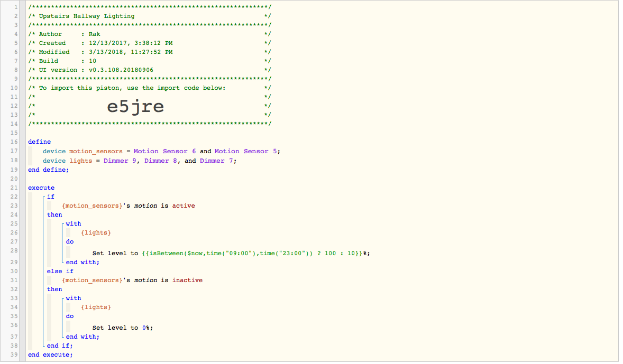Click 'end with;' on line 37
Image resolution: width=623 pixels, height=364 pixels.
tap(83, 337)
